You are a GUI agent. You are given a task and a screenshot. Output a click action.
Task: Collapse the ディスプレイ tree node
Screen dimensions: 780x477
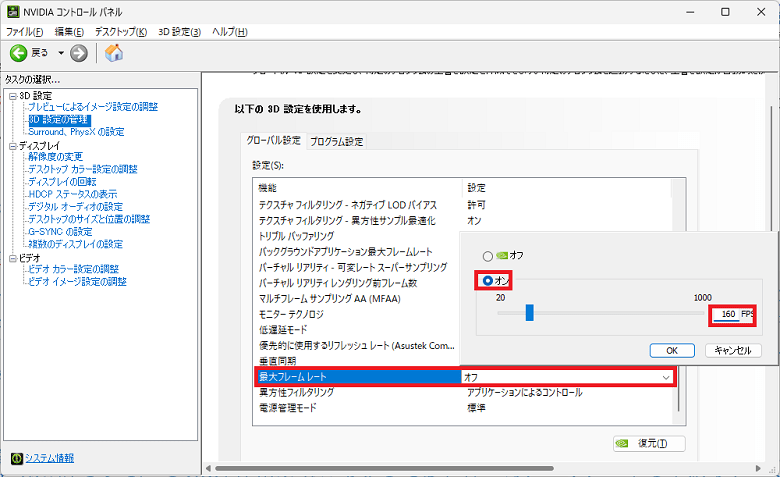pos(11,145)
